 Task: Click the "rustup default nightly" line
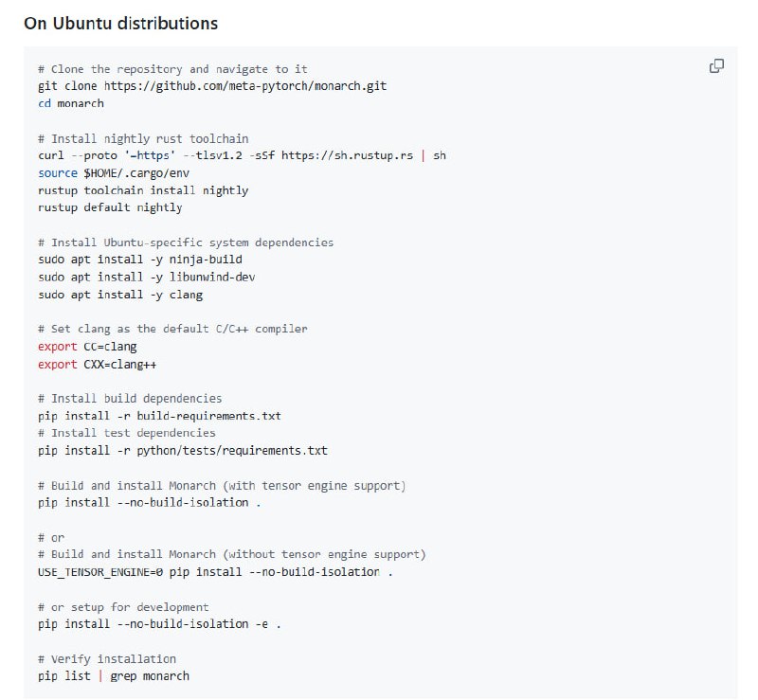coord(110,207)
